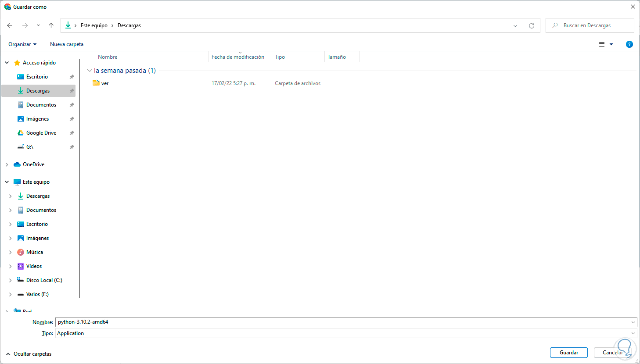The image size is (640, 364).
Task: Hide folders with Ocultar carpetas
Action: [29, 354]
